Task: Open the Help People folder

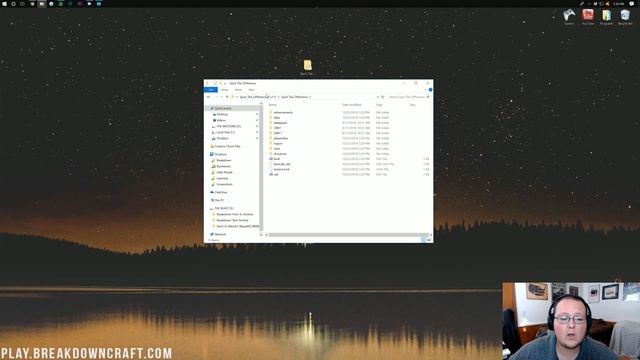Action: point(224,172)
